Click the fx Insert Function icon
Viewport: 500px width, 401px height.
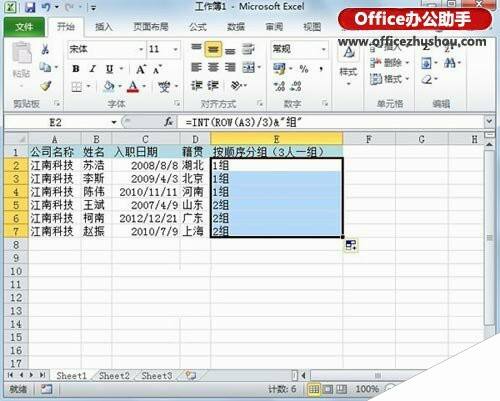[x=169, y=122]
